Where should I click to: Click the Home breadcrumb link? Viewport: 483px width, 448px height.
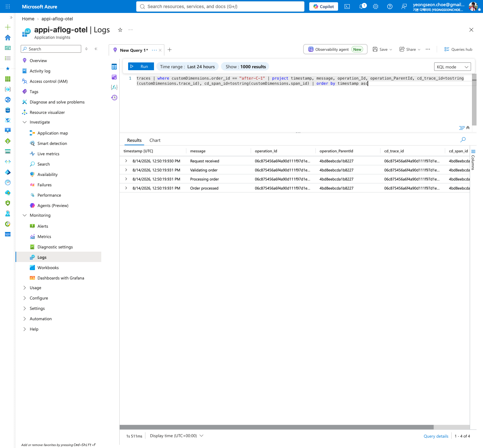(28, 19)
